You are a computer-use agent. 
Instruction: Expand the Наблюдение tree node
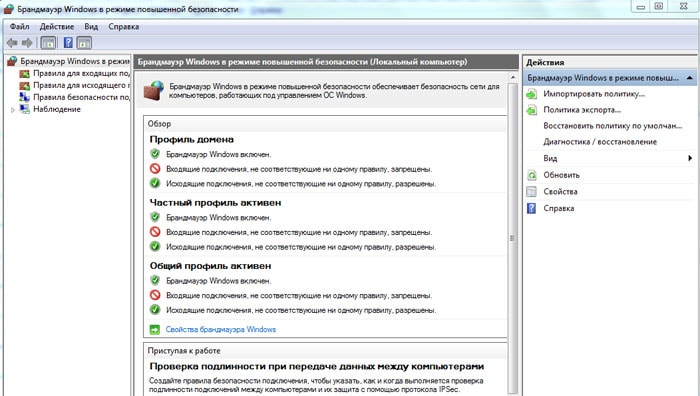click(x=12, y=110)
